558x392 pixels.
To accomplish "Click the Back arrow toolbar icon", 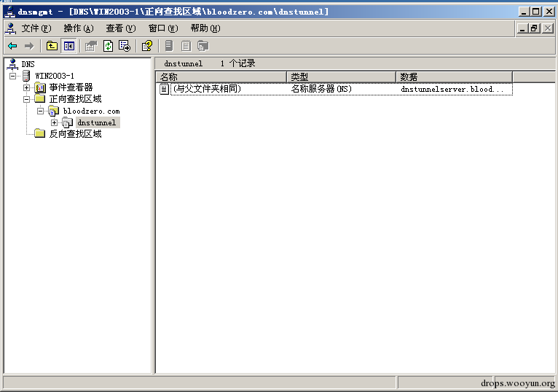I will click(12, 46).
